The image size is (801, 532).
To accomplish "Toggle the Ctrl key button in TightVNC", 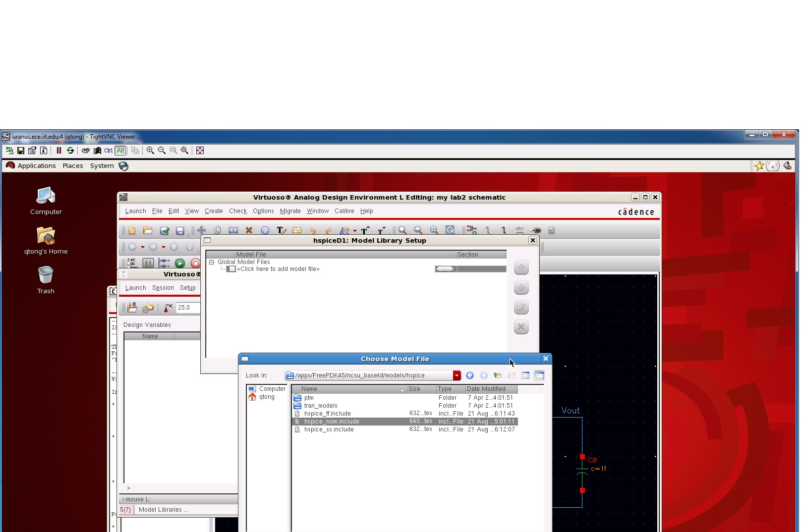I will point(109,151).
